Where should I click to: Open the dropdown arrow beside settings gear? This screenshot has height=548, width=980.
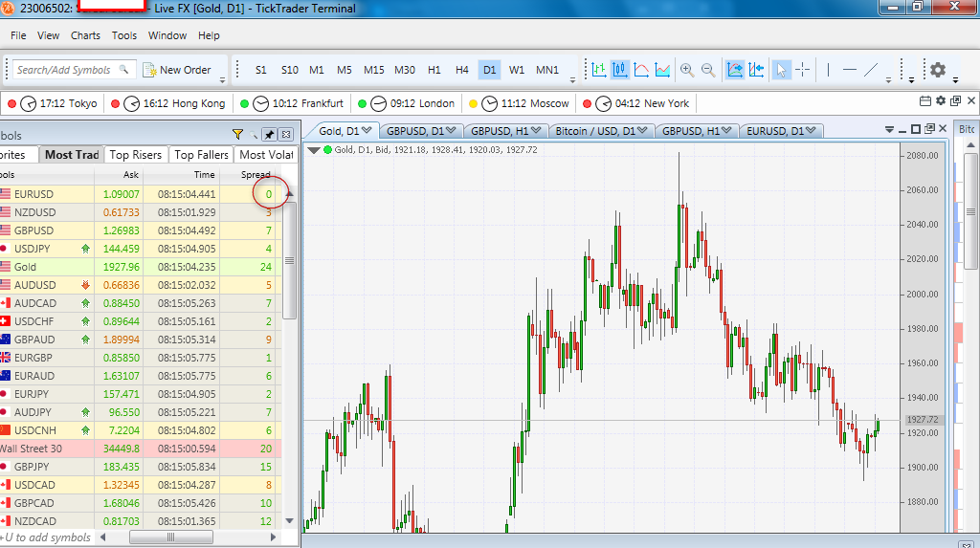coord(955,80)
